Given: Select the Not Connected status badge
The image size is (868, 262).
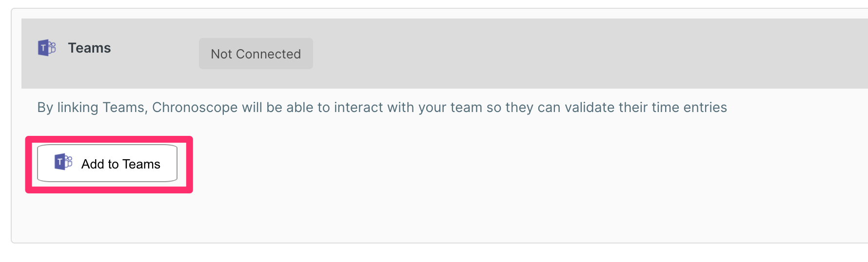Looking at the screenshot, I should pos(256,54).
